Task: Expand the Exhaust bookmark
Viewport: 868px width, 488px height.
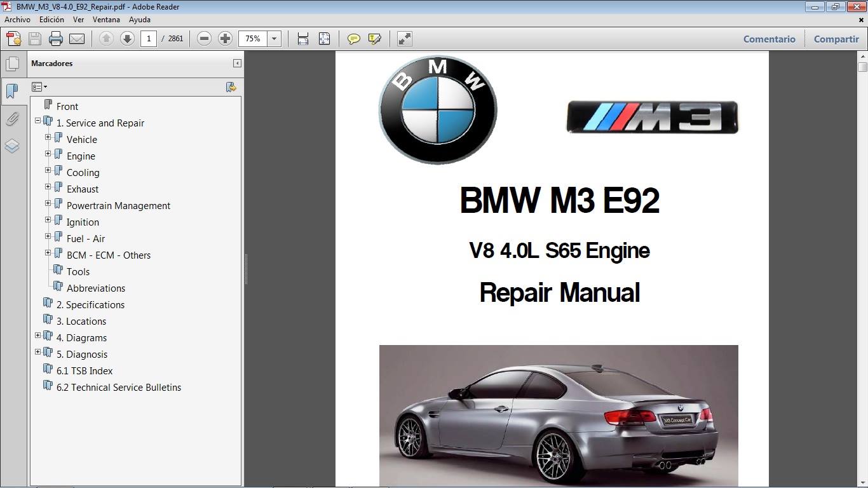Action: (x=48, y=186)
